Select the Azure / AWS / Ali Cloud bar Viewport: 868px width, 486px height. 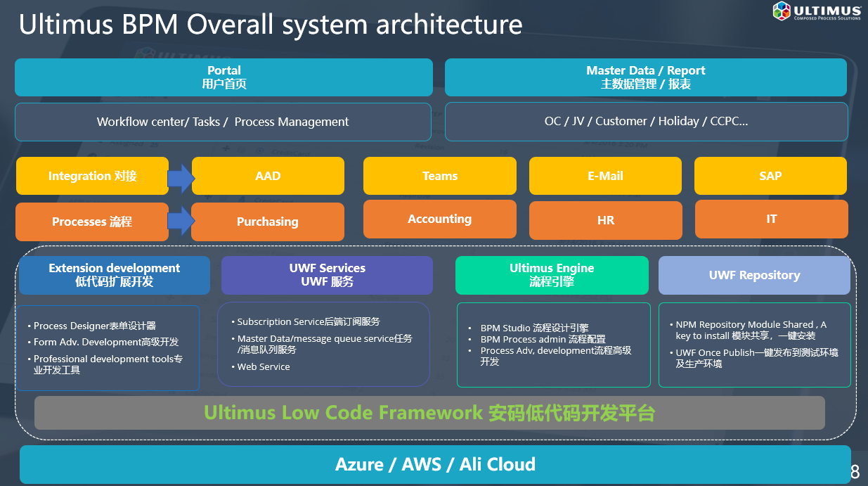[435, 464]
